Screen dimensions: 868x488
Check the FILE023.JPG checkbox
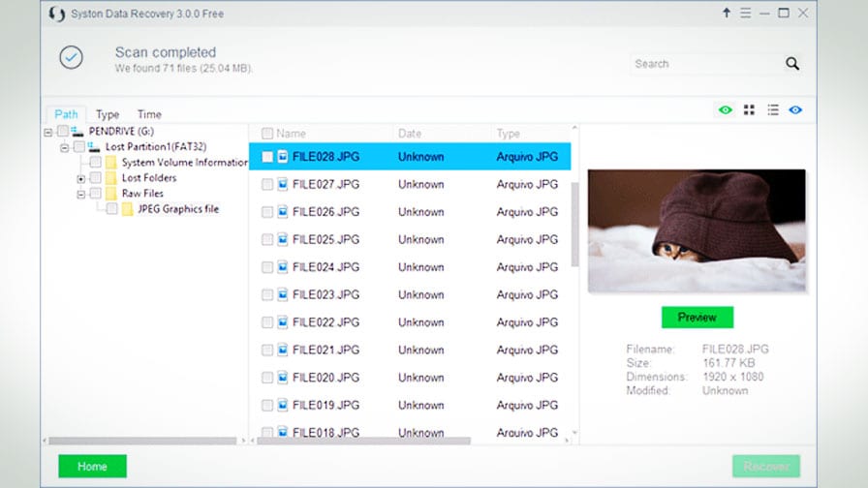pyautogui.click(x=266, y=295)
